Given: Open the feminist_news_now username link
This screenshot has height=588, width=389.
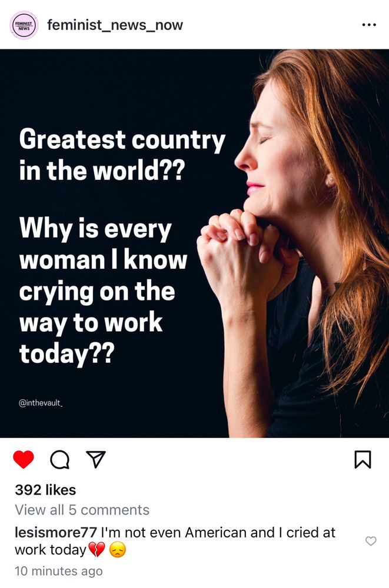Looking at the screenshot, I should click(x=115, y=25).
